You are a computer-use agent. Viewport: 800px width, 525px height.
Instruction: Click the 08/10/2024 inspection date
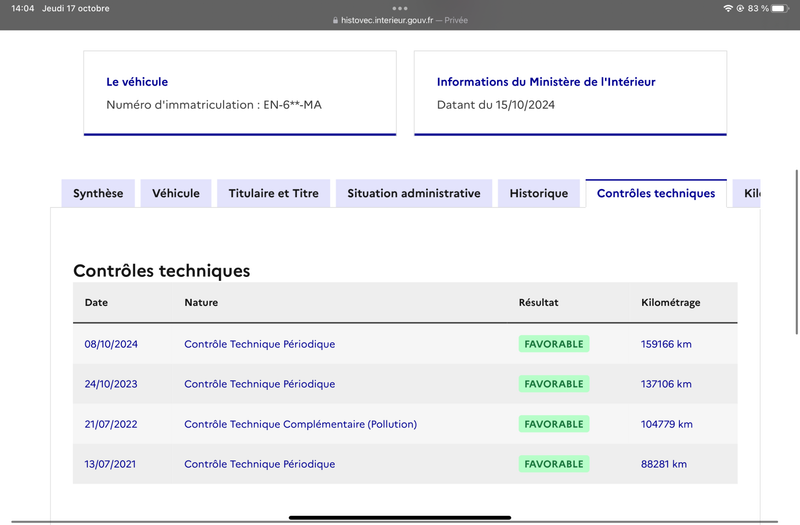coord(111,344)
